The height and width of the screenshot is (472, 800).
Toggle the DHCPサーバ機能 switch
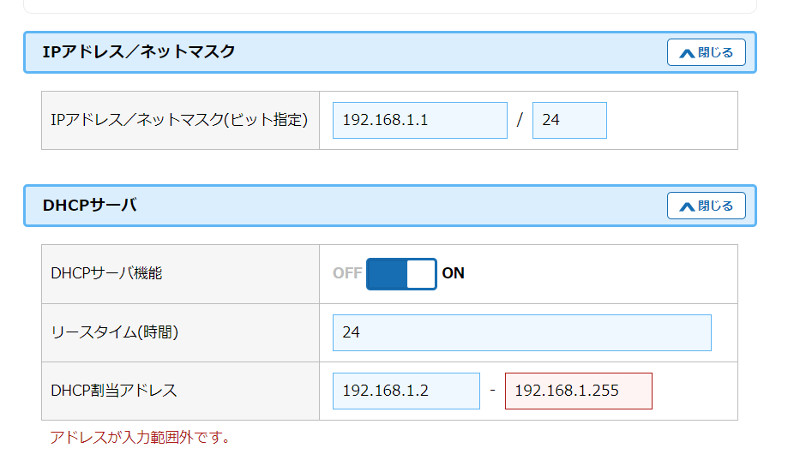tap(401, 273)
